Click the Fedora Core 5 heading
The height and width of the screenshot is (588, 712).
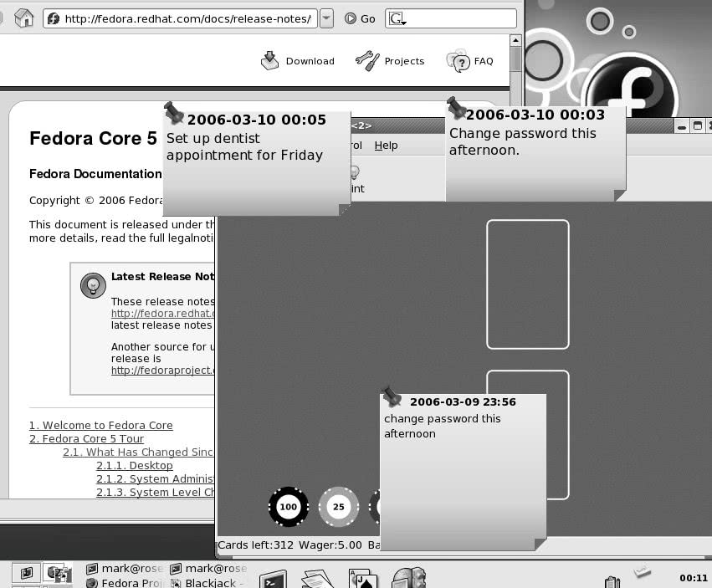coord(93,138)
